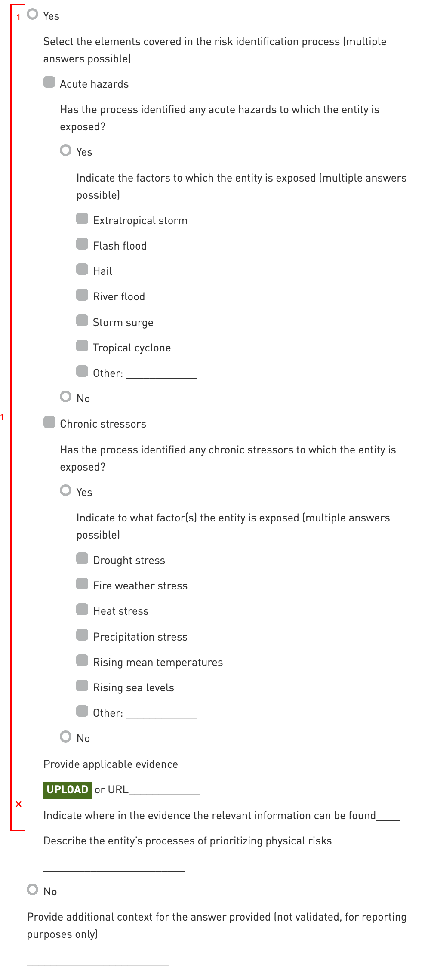Click the additional context text field

tap(98, 960)
